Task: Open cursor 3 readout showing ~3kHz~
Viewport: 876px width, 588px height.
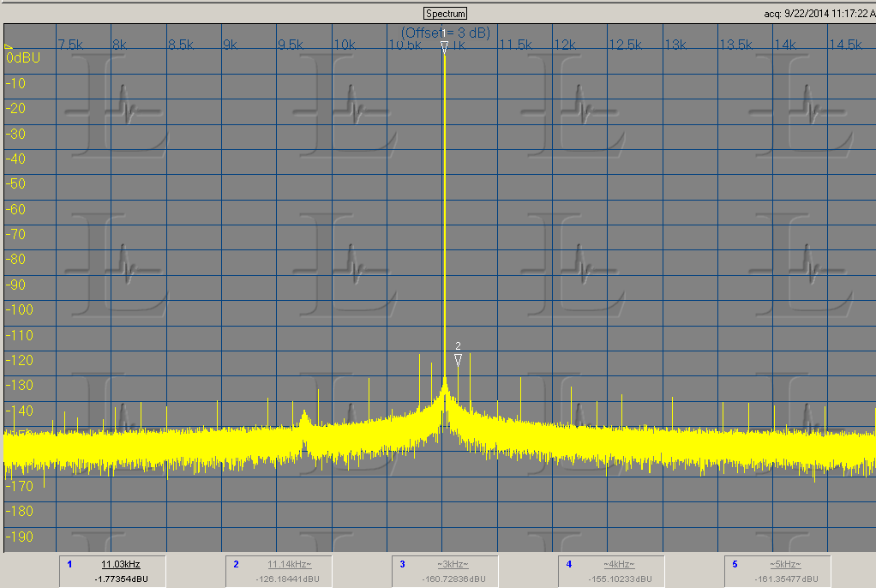Action: pyautogui.click(x=445, y=571)
